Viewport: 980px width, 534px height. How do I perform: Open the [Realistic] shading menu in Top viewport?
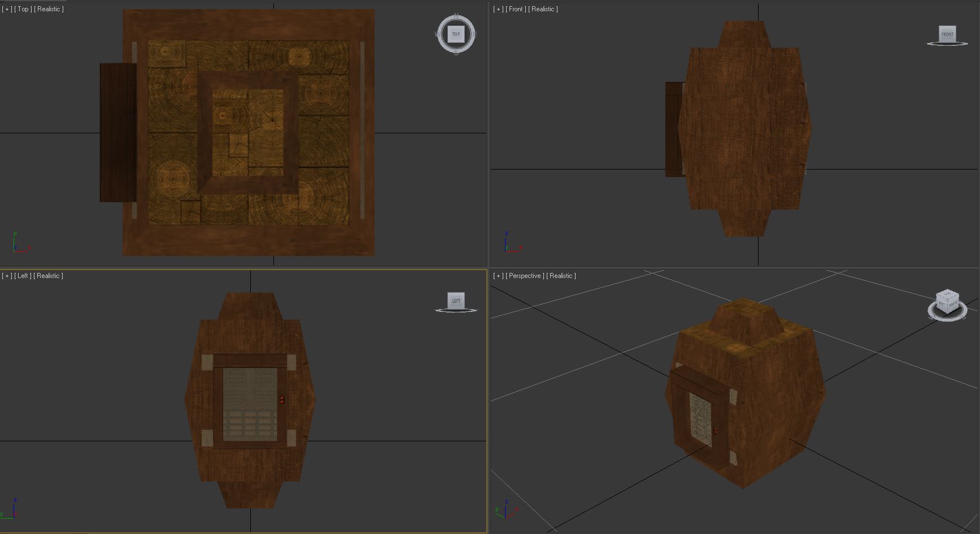[49, 9]
